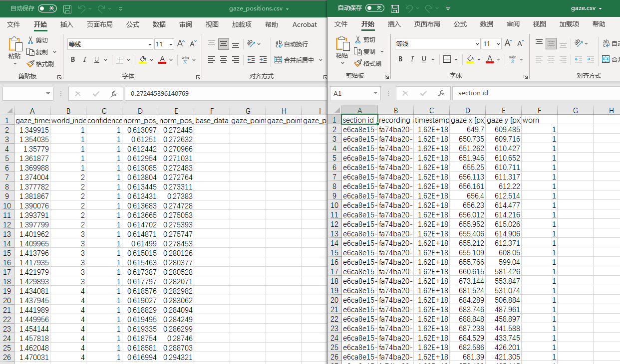Click Undo icon in gaze_positions.csv window
The height and width of the screenshot is (364, 620).
82,8
